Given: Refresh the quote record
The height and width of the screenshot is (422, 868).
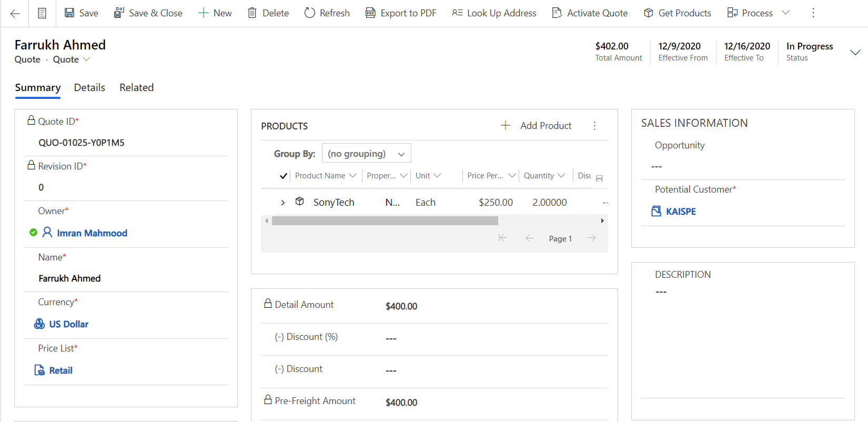Looking at the screenshot, I should click(x=327, y=13).
